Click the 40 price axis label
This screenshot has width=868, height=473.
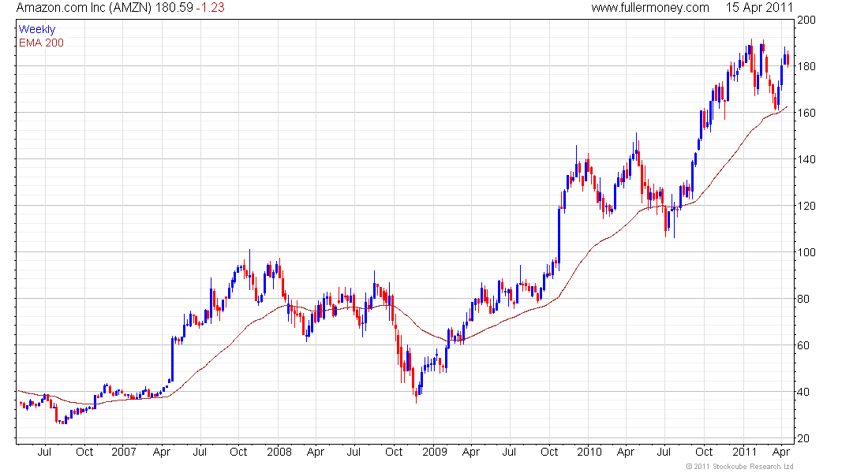[804, 392]
